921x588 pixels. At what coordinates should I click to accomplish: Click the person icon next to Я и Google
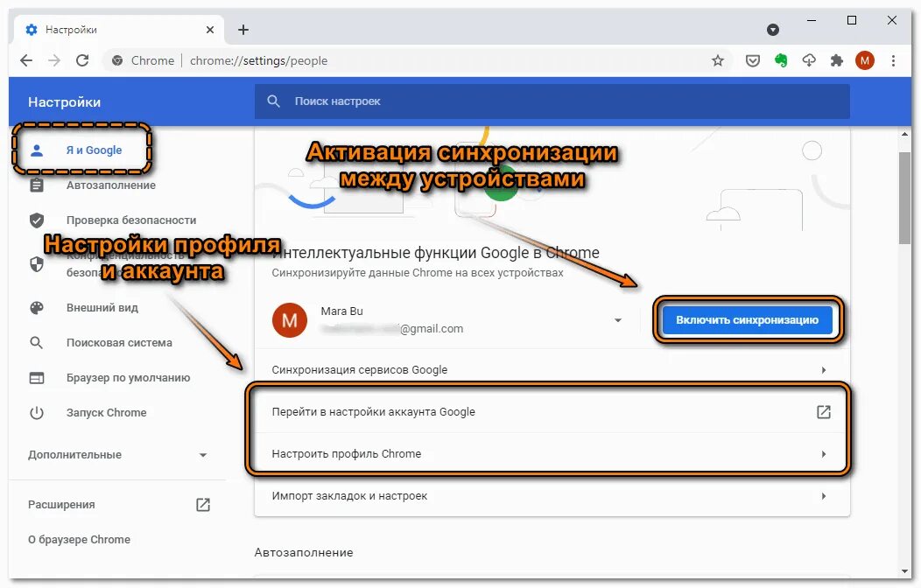click(x=37, y=150)
